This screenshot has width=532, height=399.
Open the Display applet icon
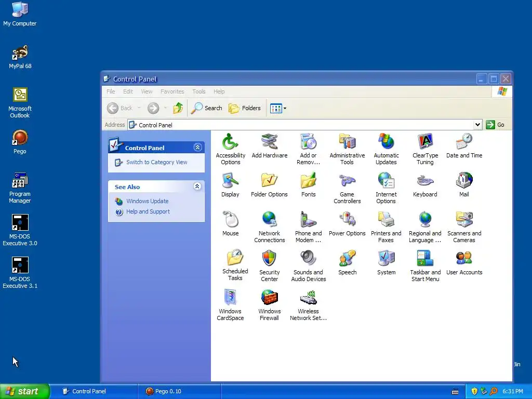click(230, 180)
